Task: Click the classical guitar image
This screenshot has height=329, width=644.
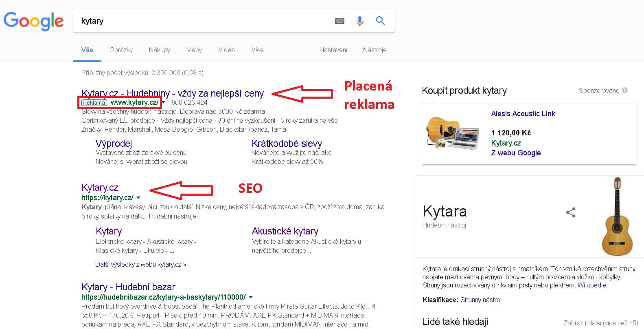Action: (617, 216)
